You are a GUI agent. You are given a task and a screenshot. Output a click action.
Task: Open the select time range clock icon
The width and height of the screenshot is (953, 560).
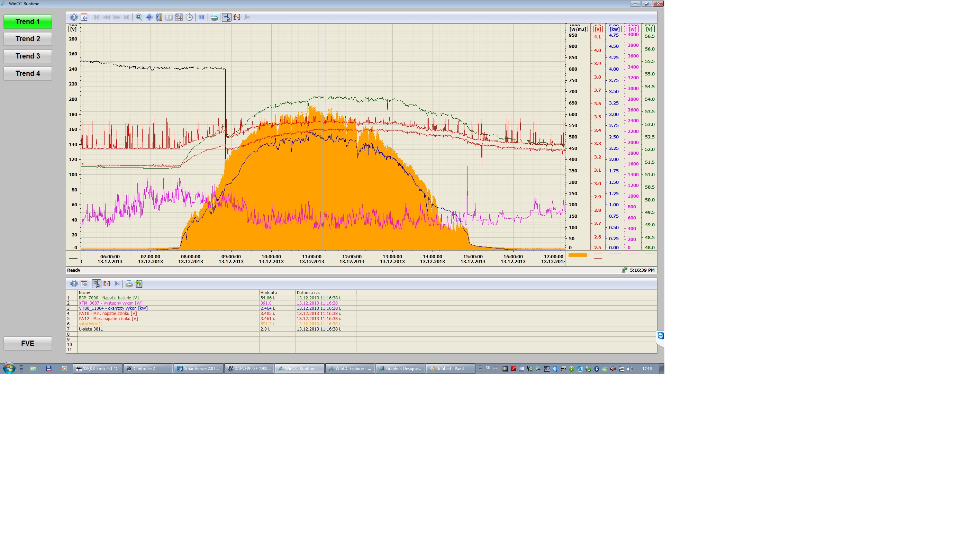tap(190, 17)
